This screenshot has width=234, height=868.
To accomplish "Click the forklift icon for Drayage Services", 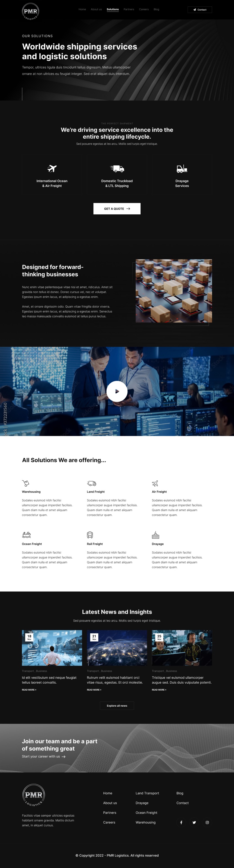I will [x=182, y=168].
